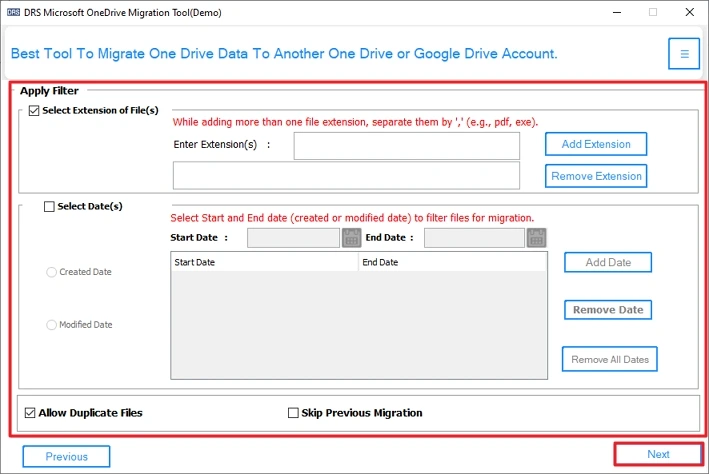This screenshot has width=709, height=474.
Task: Click the Remove Extension button
Action: pos(596,176)
